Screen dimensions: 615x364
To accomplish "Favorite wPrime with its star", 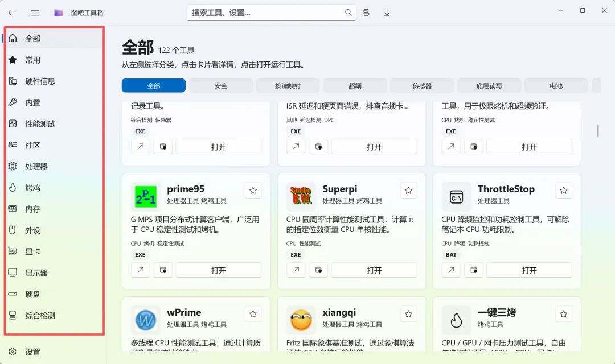I will click(253, 314).
